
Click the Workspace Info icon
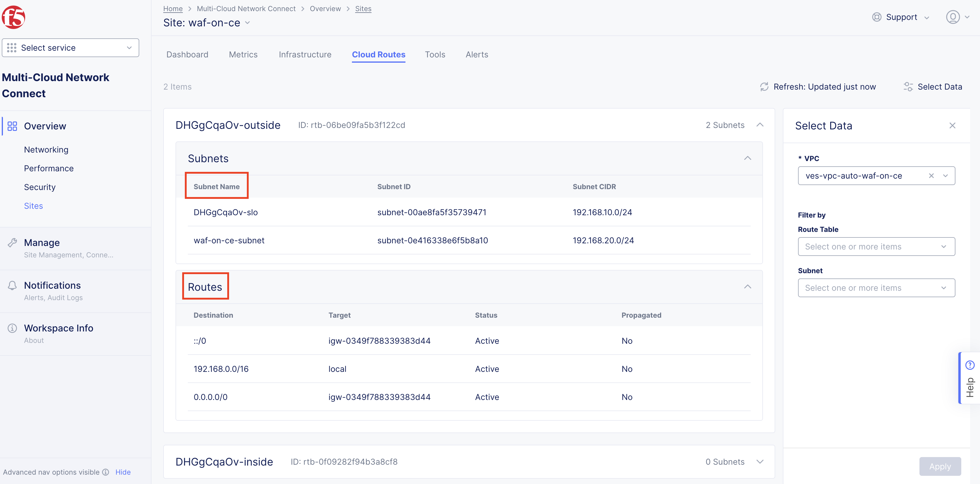[x=12, y=328]
